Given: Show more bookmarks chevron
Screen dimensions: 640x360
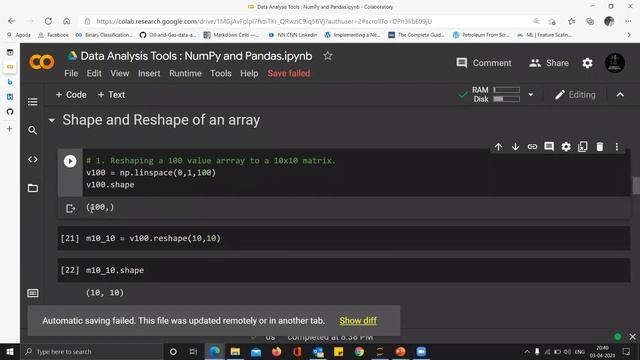Looking at the screenshot, I should point(629,35).
